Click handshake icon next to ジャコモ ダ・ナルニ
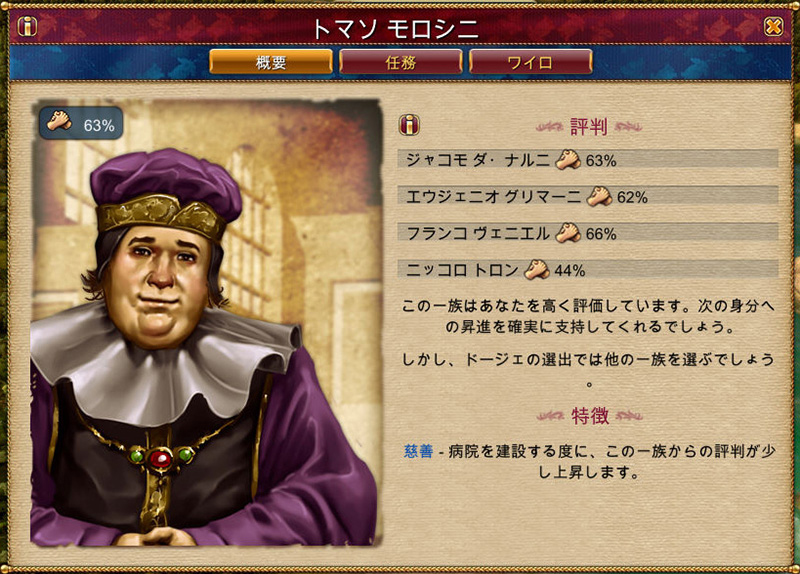 [x=568, y=160]
